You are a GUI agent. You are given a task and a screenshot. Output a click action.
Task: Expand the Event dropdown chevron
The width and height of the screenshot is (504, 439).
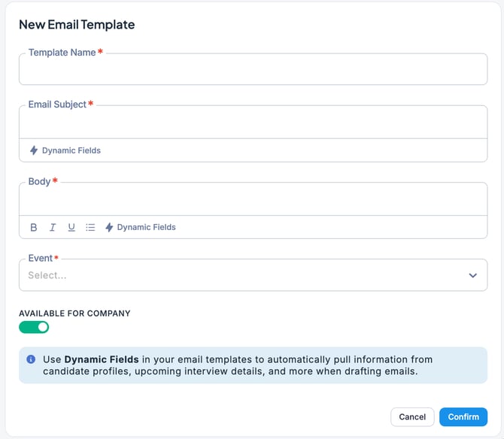click(x=472, y=275)
